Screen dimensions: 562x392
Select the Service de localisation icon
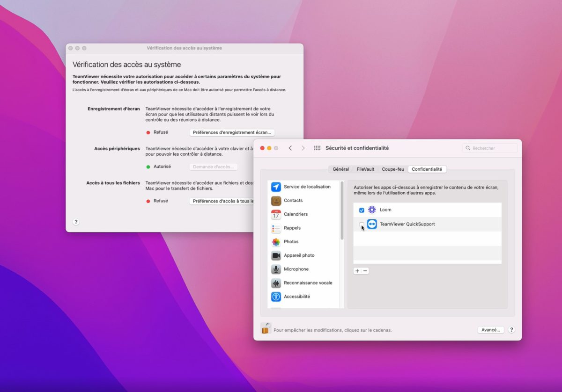276,187
